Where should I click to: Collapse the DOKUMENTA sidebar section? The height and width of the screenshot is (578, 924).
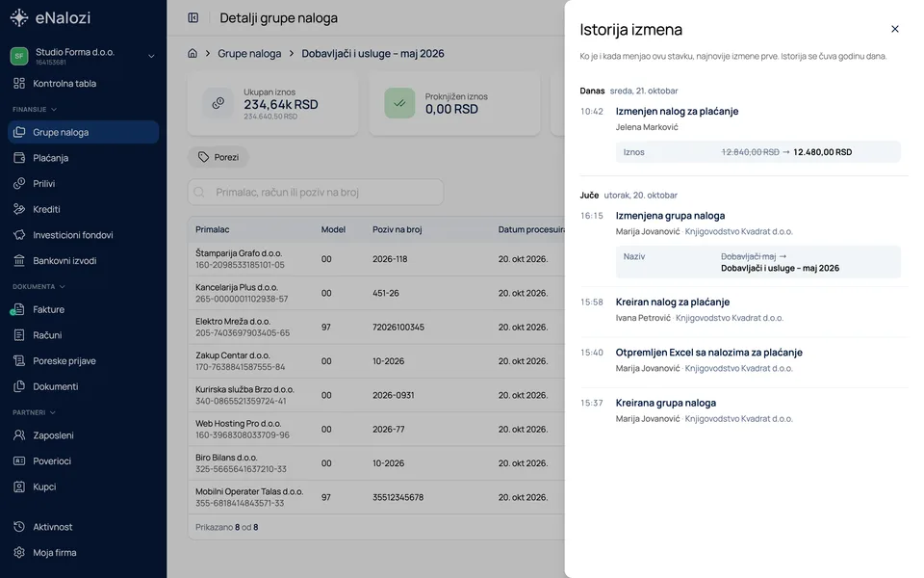pos(38,287)
